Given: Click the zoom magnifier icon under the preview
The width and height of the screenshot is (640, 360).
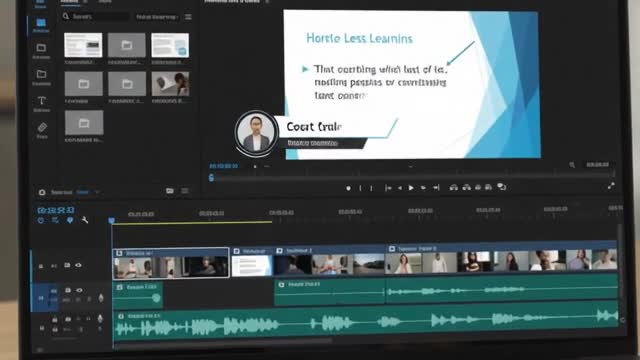Looking at the screenshot, I should click(572, 165).
